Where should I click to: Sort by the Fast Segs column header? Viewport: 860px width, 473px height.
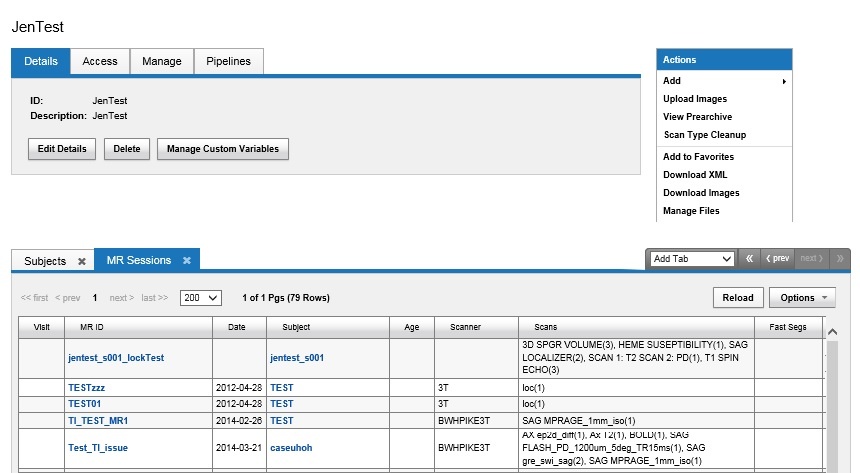point(789,327)
